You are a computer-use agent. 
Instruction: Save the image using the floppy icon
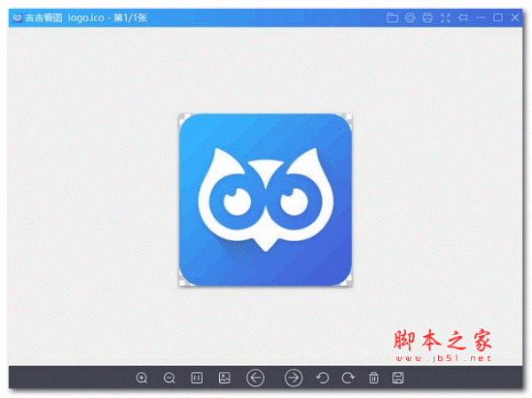(x=397, y=378)
